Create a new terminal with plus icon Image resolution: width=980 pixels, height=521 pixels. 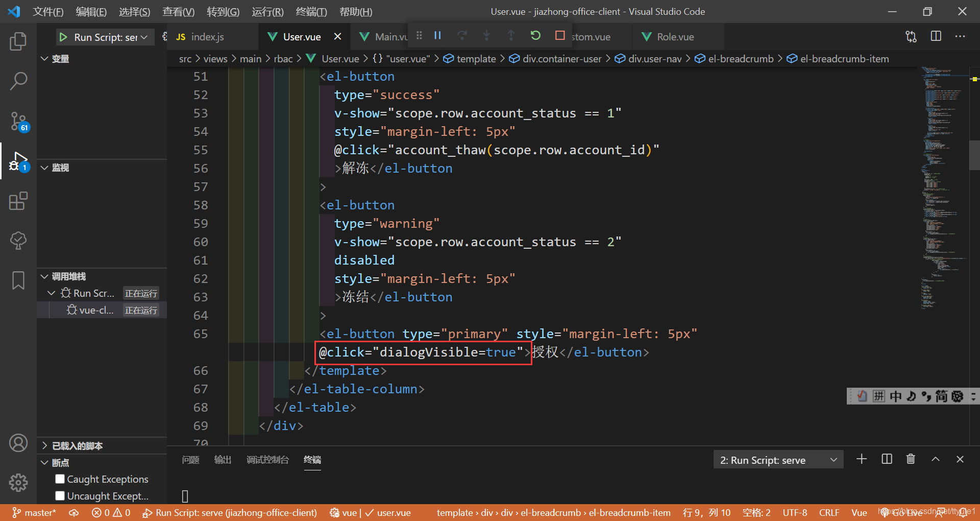click(x=862, y=459)
